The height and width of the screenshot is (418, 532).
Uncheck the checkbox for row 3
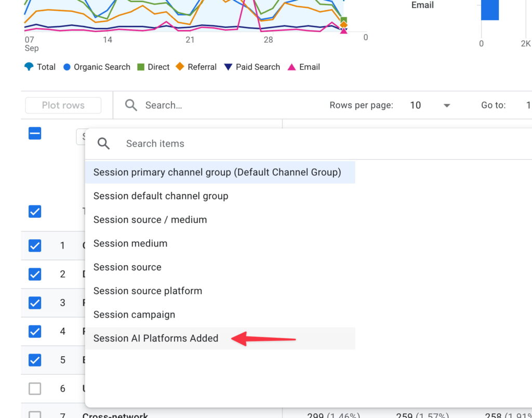click(x=35, y=302)
